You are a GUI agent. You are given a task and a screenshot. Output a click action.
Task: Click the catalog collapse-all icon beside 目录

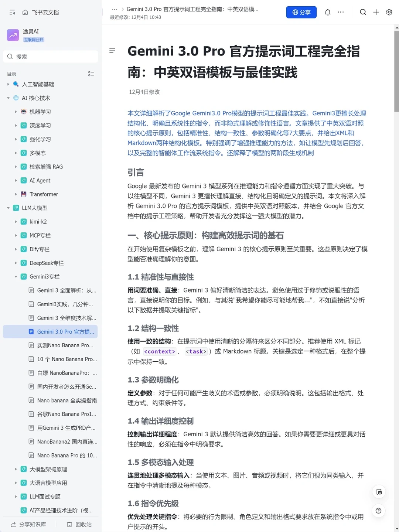click(91, 74)
